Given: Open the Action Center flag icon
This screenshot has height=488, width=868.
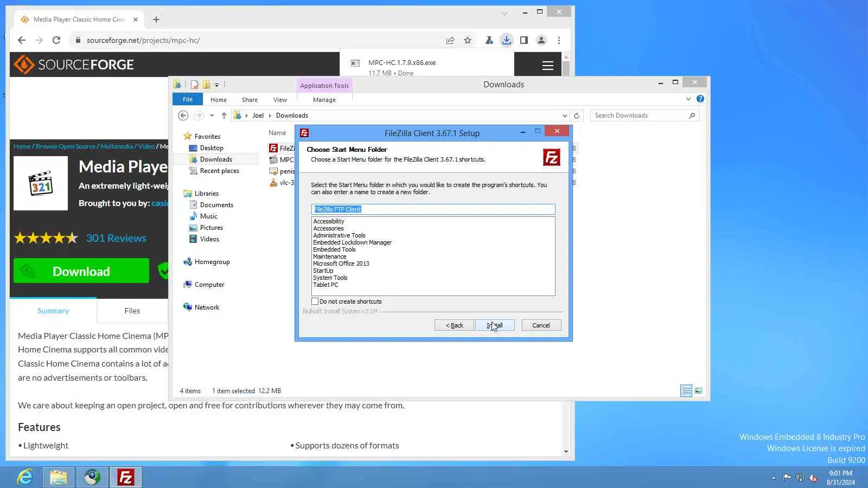Looking at the screenshot, I should point(787,478).
